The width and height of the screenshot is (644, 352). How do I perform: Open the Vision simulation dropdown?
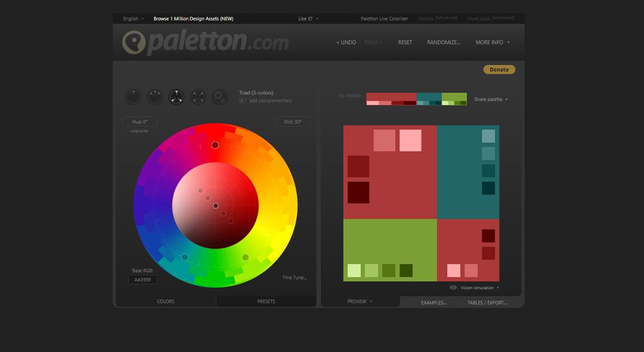[x=479, y=288]
